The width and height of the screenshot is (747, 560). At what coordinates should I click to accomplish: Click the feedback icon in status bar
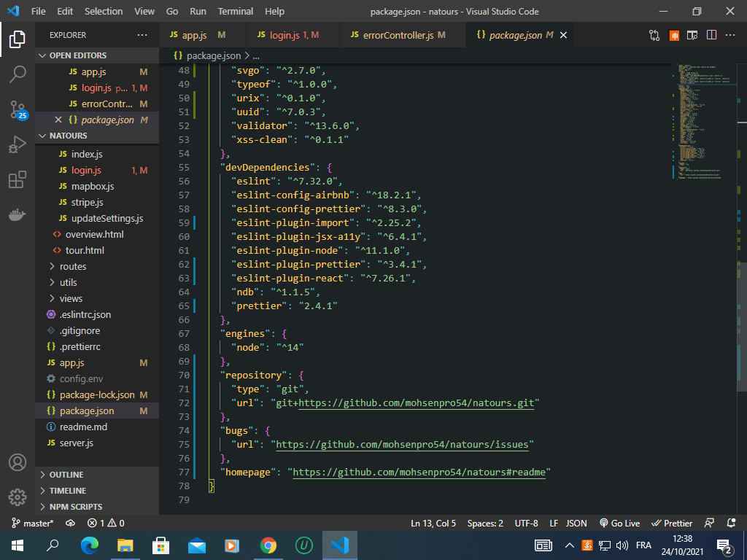pyautogui.click(x=709, y=524)
